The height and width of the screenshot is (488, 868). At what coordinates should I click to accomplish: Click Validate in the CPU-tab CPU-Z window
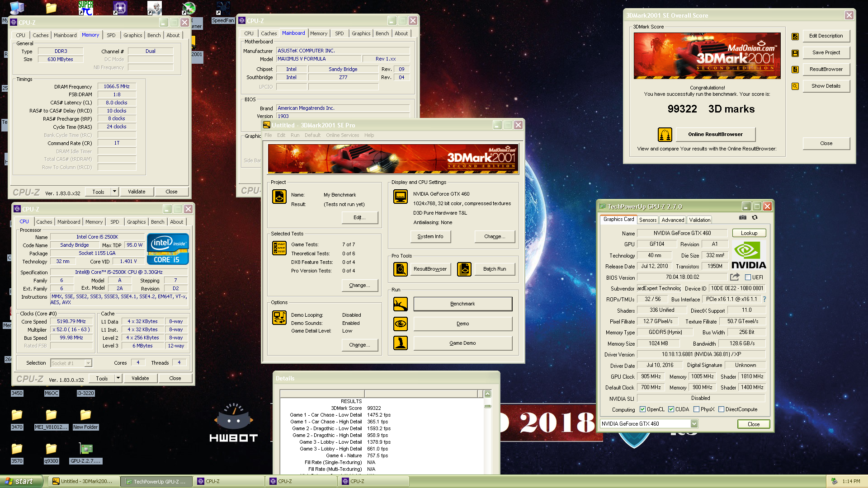140,378
